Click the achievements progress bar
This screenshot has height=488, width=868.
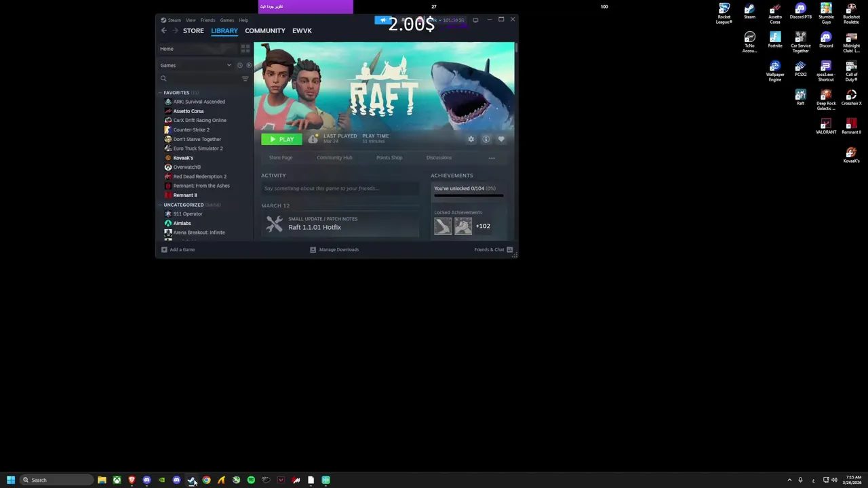tap(469, 195)
